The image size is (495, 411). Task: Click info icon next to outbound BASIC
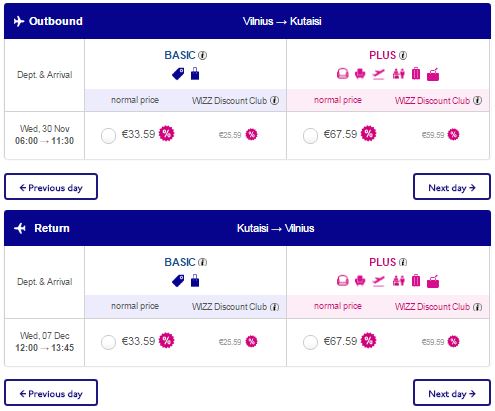pos(202,55)
